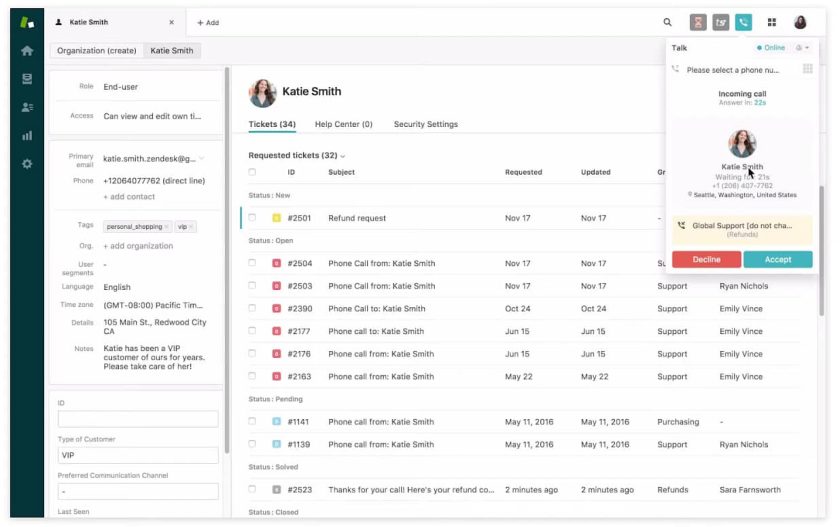Viewport: 840px width, 527px height.
Task: Click + add organization link
Action: pos(138,246)
